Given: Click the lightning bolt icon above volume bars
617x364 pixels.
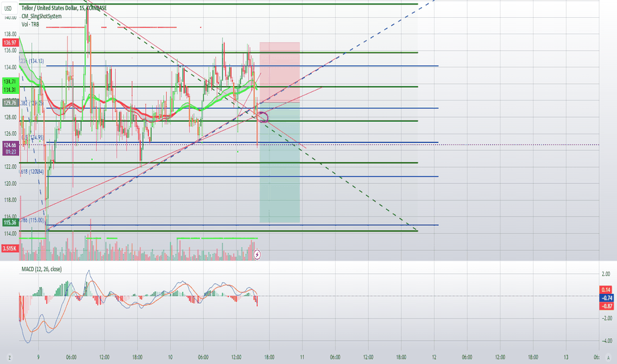Looking at the screenshot, I should coord(257,255).
